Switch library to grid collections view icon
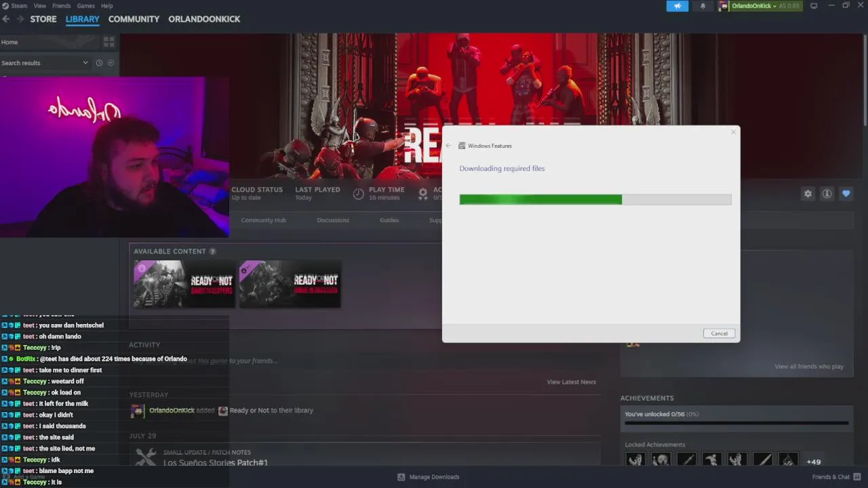This screenshot has height=488, width=868. pyautogui.click(x=108, y=42)
